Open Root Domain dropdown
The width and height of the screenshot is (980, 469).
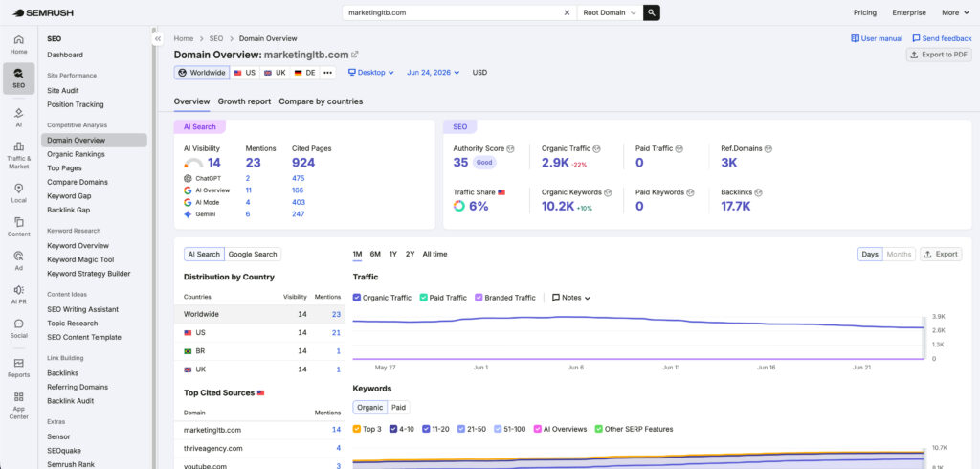pos(610,12)
